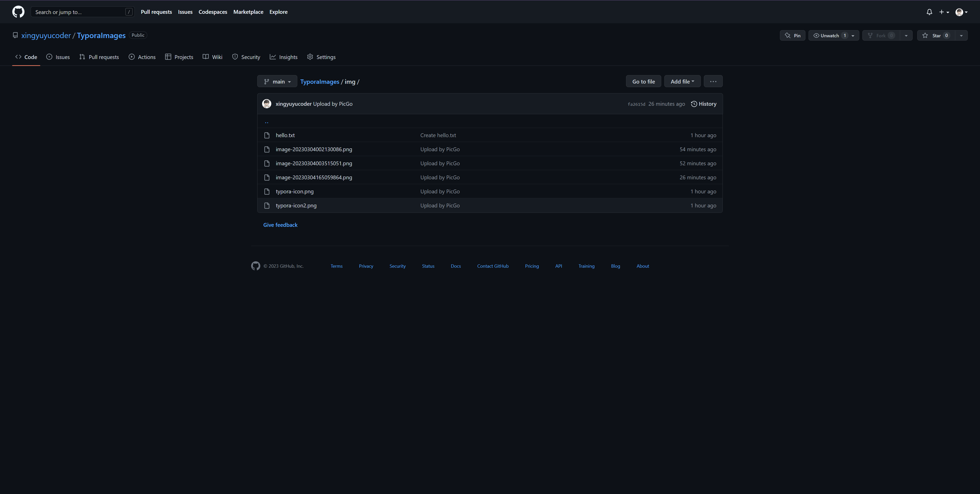Open the footer Privacy link

point(366,266)
